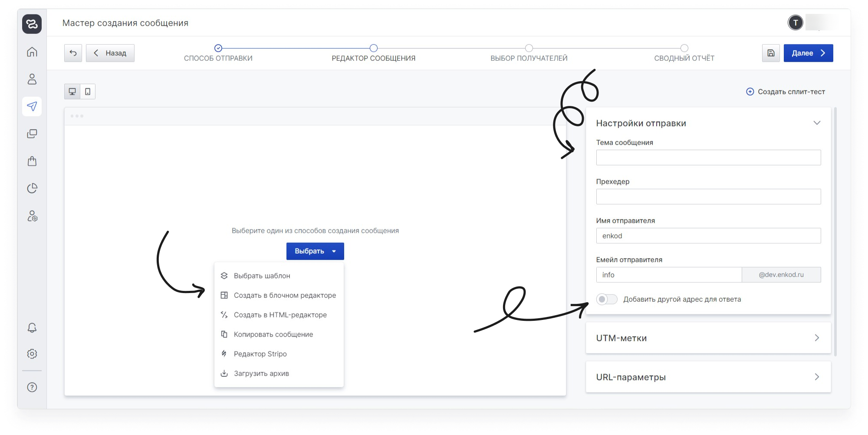This screenshot has width=868, height=435.
Task: Click the Прехедер input field
Action: [x=708, y=197]
